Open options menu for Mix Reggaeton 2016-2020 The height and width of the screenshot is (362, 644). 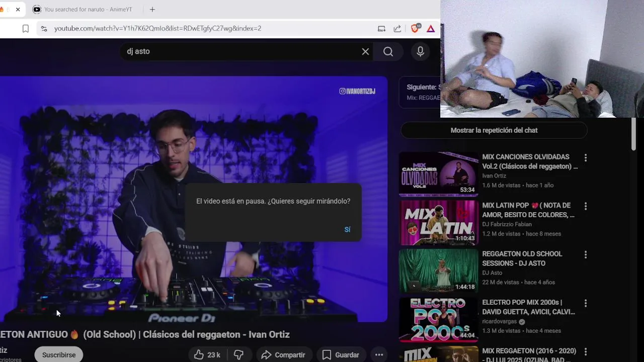click(x=585, y=351)
